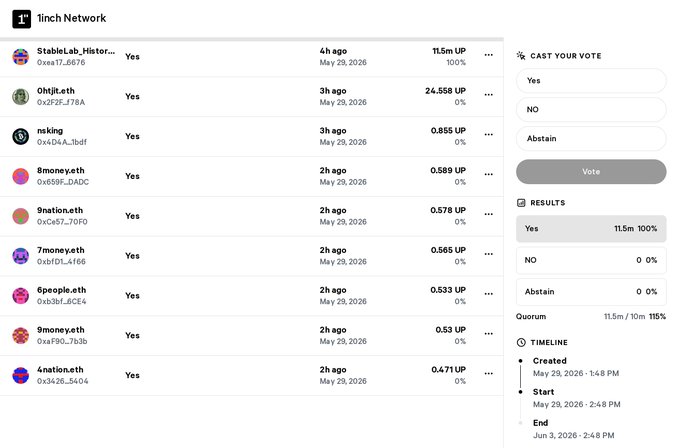Open StableLab_Histor voter avatar
The width and height of the screenshot is (679, 448).
20,57
